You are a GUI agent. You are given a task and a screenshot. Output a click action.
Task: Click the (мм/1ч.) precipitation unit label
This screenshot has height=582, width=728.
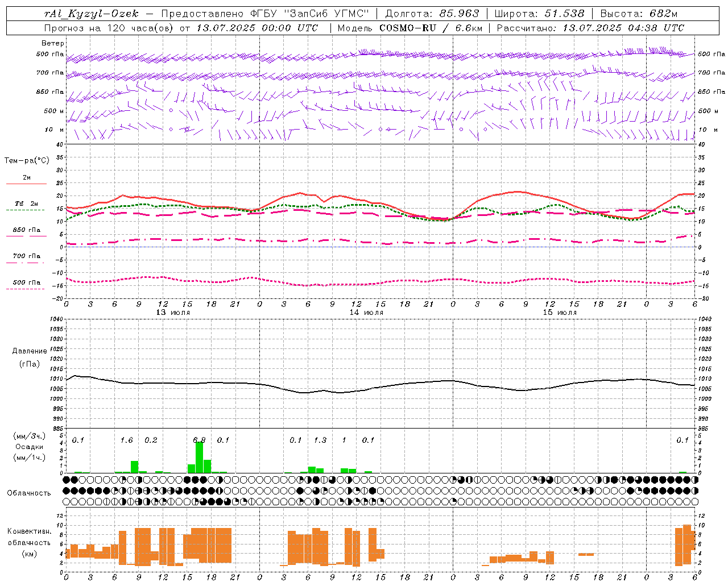coord(29,458)
